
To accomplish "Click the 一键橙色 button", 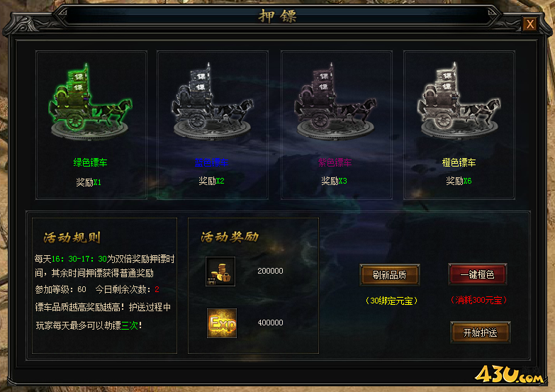I will point(478,274).
